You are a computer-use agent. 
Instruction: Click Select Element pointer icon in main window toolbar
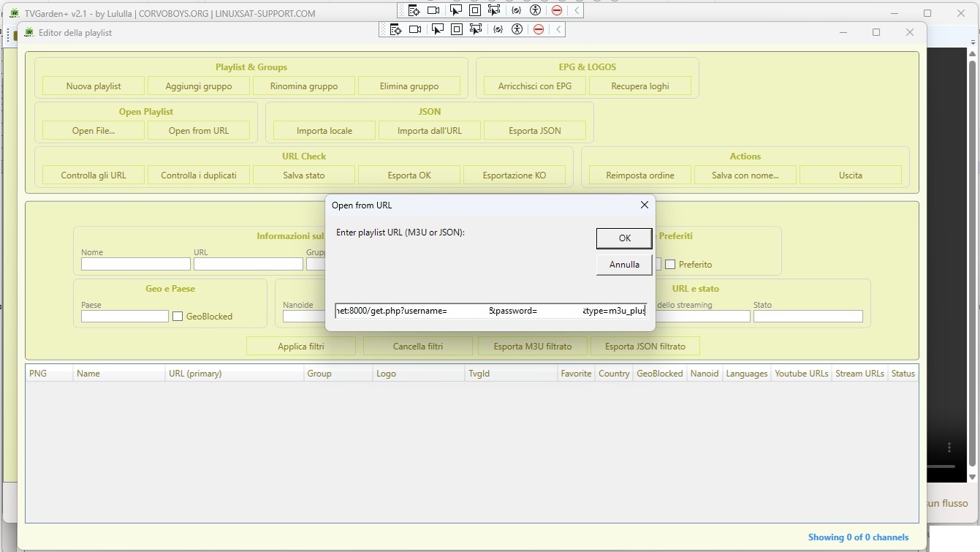click(455, 10)
